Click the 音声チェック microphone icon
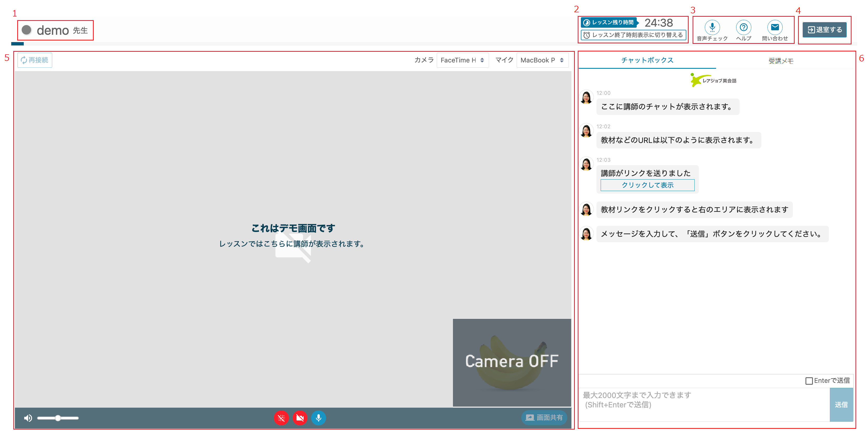 click(712, 27)
